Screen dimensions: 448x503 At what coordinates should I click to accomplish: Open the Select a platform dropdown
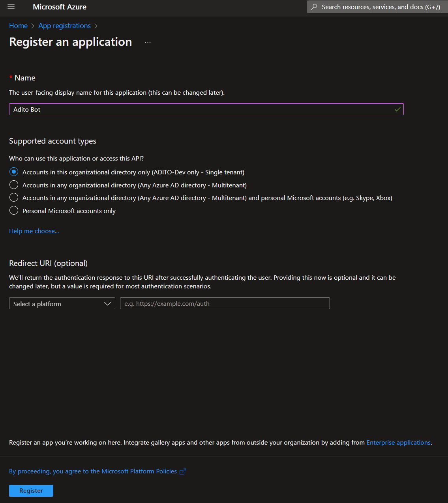(x=62, y=303)
